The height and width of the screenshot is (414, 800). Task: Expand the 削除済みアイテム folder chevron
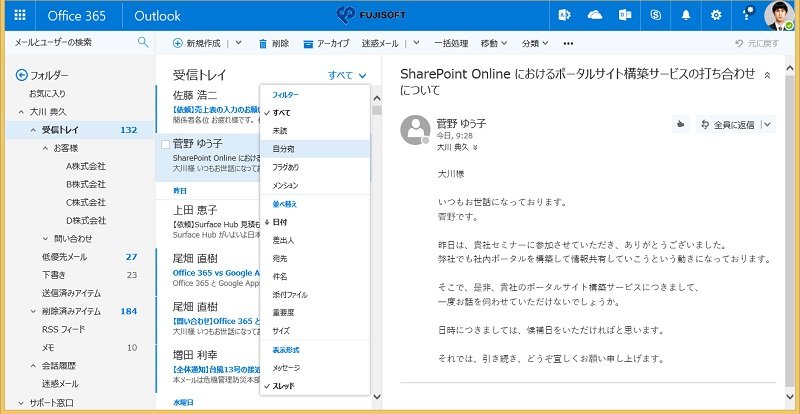(x=33, y=311)
